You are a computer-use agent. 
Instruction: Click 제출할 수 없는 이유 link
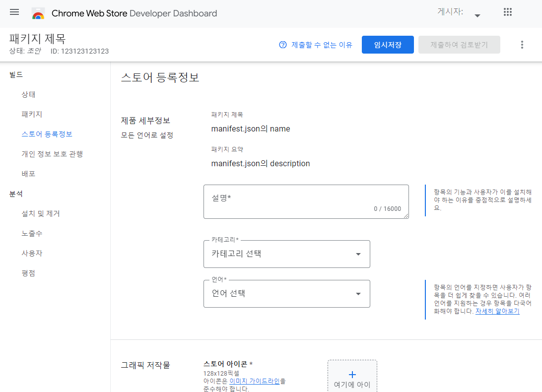(322, 45)
